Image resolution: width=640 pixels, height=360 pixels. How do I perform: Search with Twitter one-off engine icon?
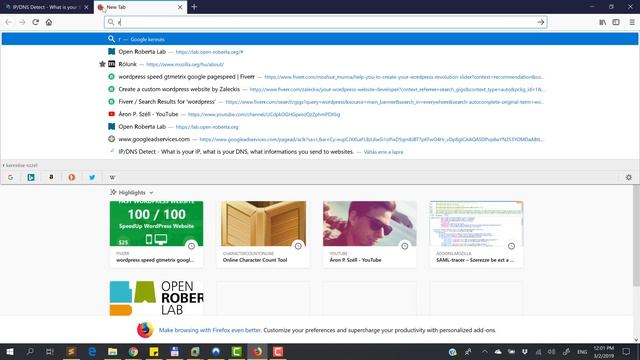(x=92, y=178)
